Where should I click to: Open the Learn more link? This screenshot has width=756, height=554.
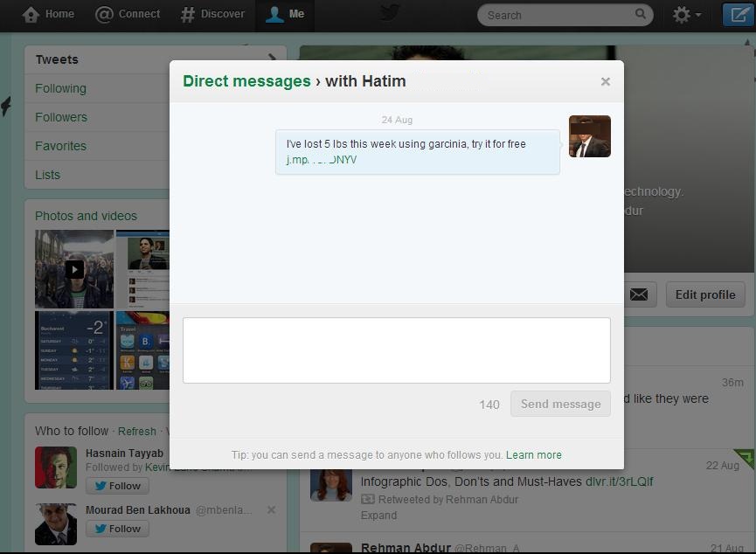coord(534,454)
